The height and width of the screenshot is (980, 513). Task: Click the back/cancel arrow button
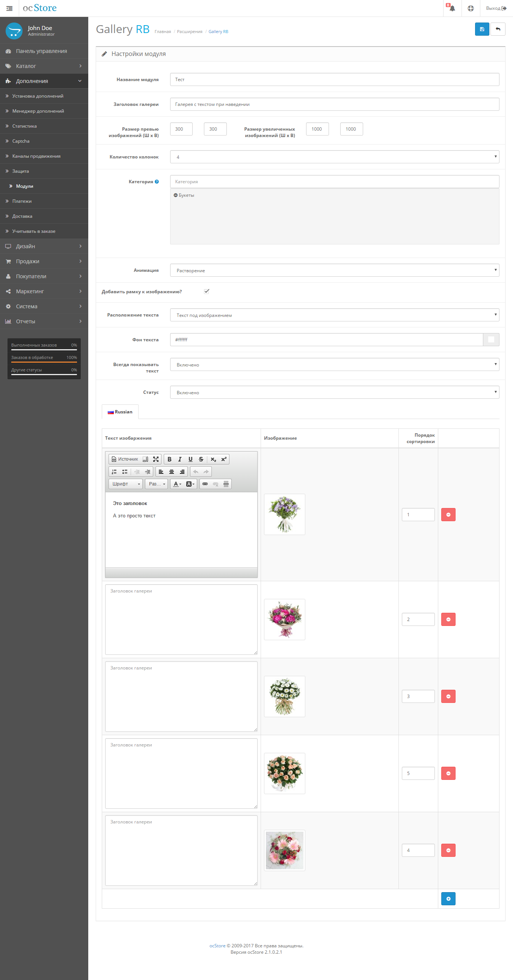[498, 29]
